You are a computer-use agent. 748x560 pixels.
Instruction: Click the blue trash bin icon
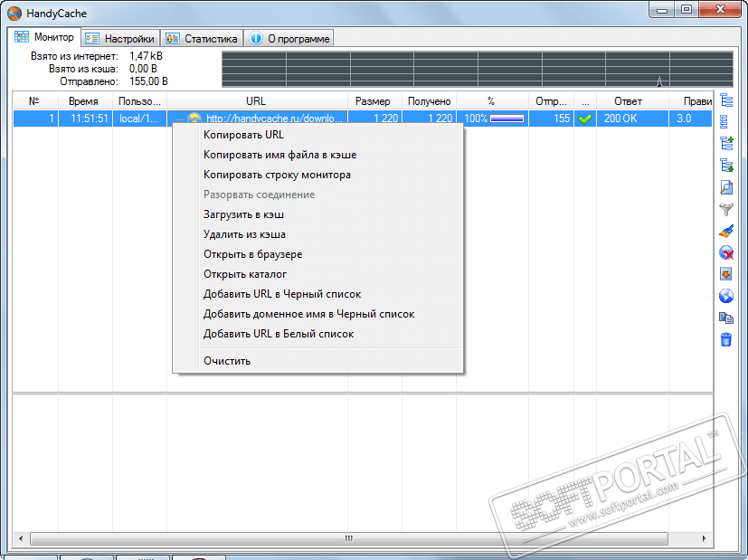pyautogui.click(x=725, y=339)
